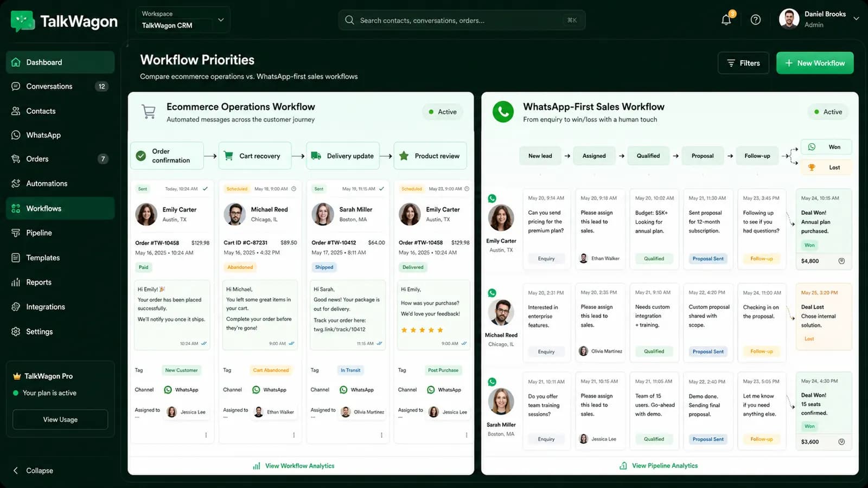Click the icon beside View Pipeline Analytics
Image resolution: width=868 pixels, height=488 pixels.
(623, 466)
